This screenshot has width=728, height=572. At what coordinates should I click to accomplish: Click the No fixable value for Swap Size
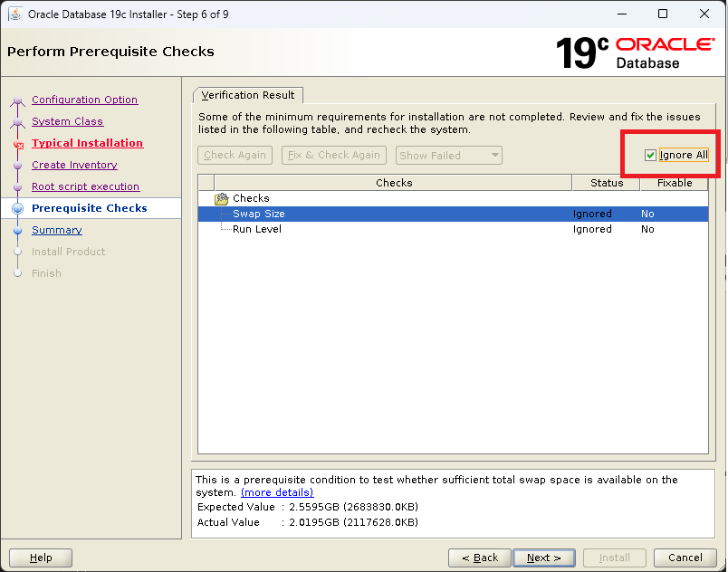tap(647, 214)
